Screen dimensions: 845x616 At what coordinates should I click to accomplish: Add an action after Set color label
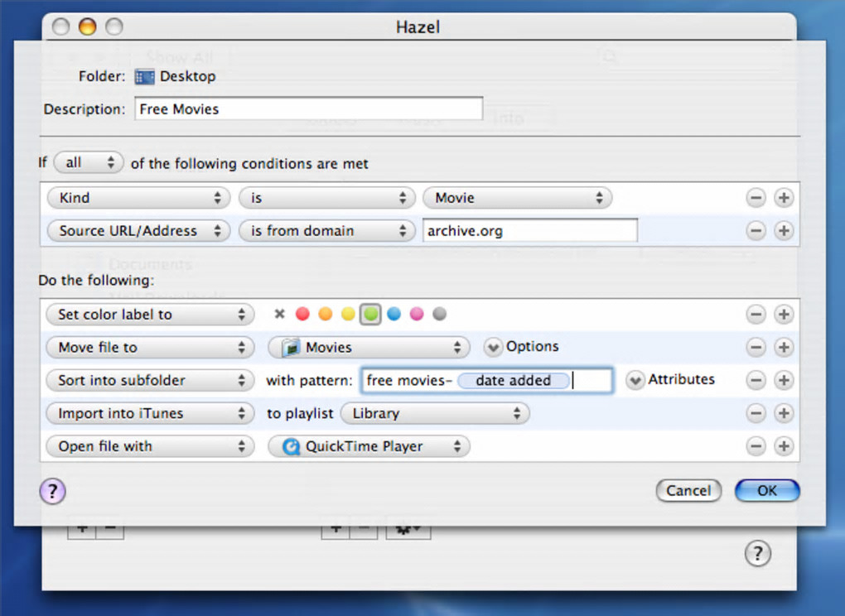pos(784,314)
